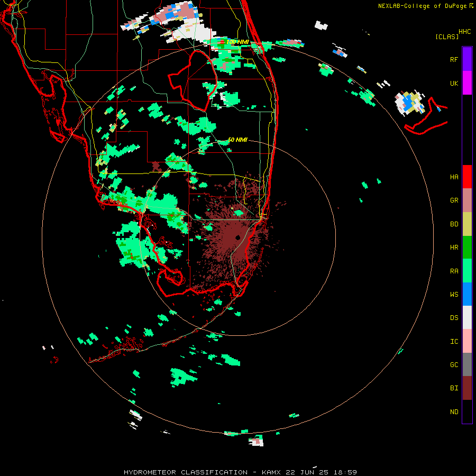The height and width of the screenshot is (476, 476).
Task: Click the RA legend label
Action: coord(454,271)
